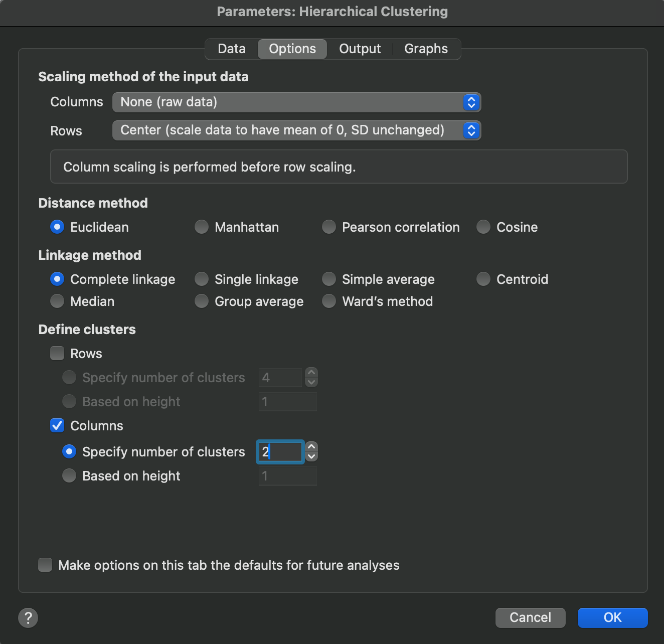Screen dimensions: 664x644
Task: Open the Columns scaling method dropdown
Action: pyautogui.click(x=296, y=102)
